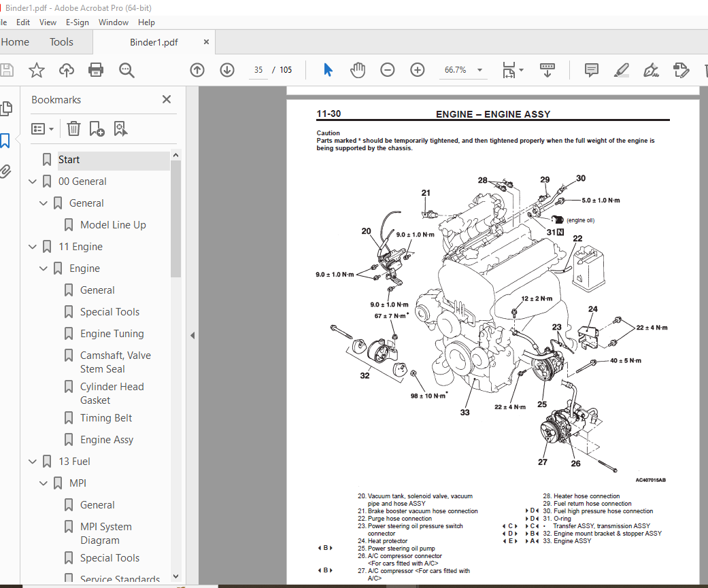Image resolution: width=708 pixels, height=588 pixels.
Task: Open the Timing Belt bookmark
Action: (x=106, y=418)
